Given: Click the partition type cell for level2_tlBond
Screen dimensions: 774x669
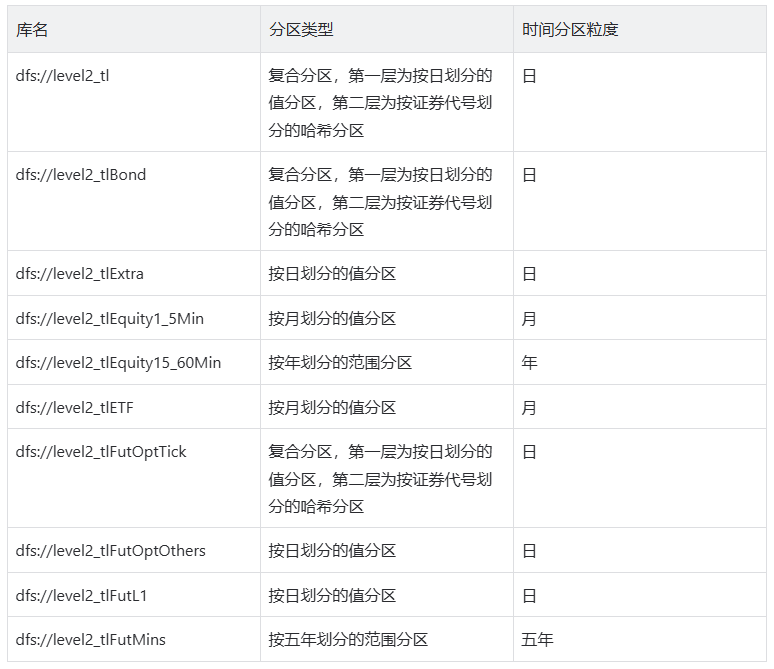Looking at the screenshot, I should pyautogui.click(x=380, y=202).
